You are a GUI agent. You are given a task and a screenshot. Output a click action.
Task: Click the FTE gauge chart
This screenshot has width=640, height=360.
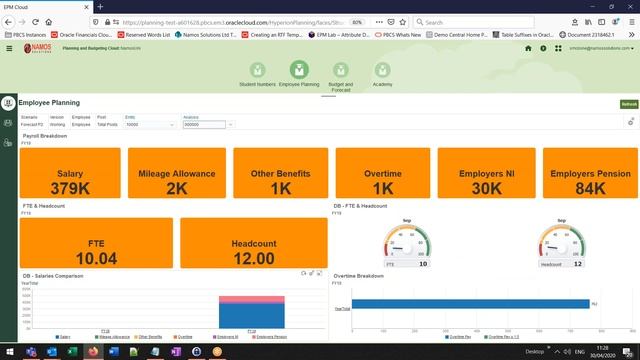coord(407,244)
